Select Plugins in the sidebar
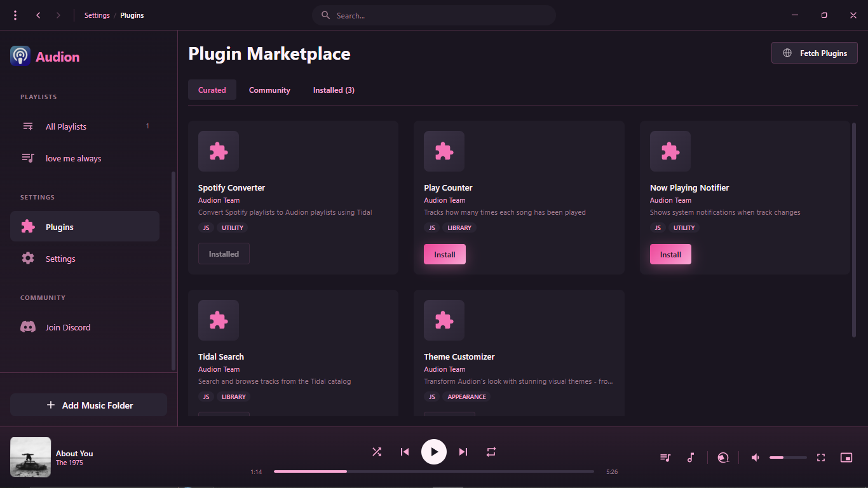 [85, 226]
